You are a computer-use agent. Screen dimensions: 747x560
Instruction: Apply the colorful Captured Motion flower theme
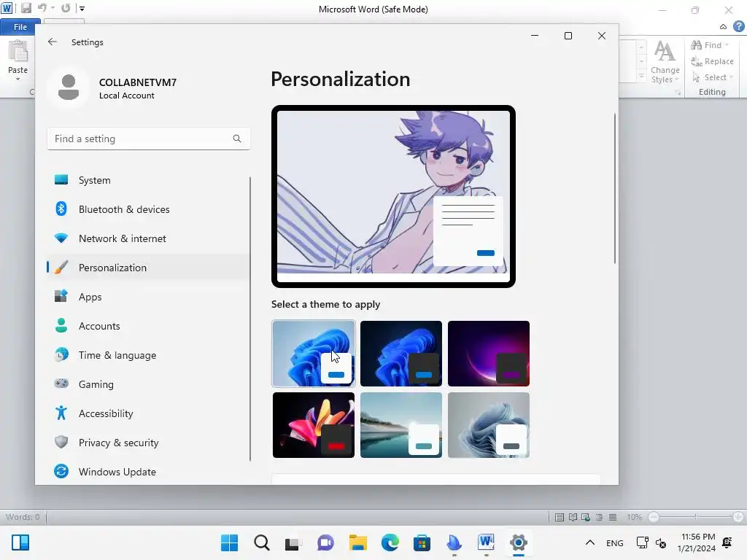coord(314,425)
